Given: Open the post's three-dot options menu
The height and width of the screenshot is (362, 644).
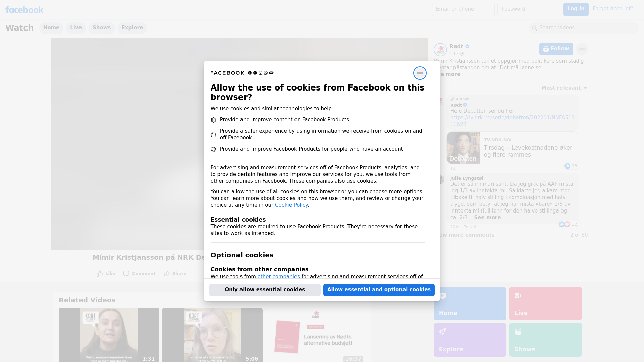Looking at the screenshot, I should click(582, 49).
